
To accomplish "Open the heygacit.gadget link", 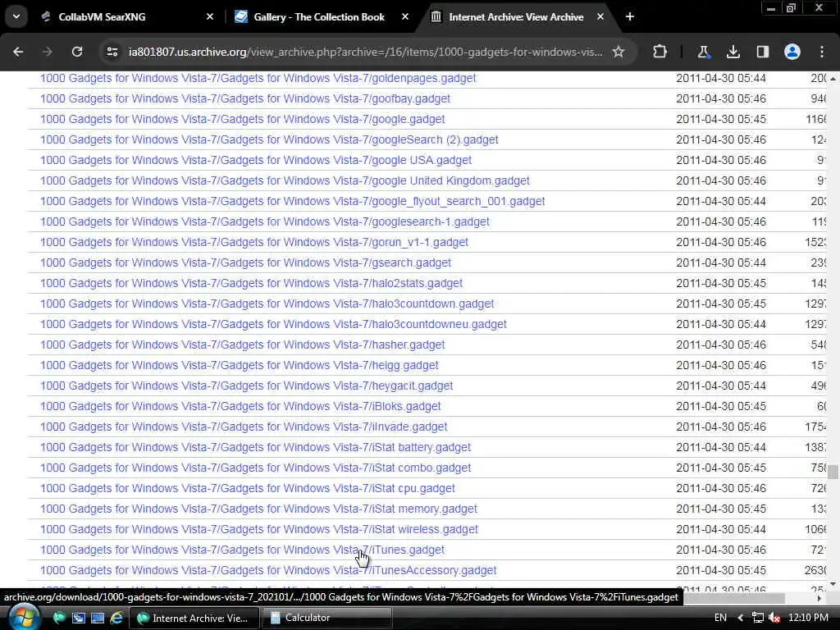I will click(x=246, y=386).
